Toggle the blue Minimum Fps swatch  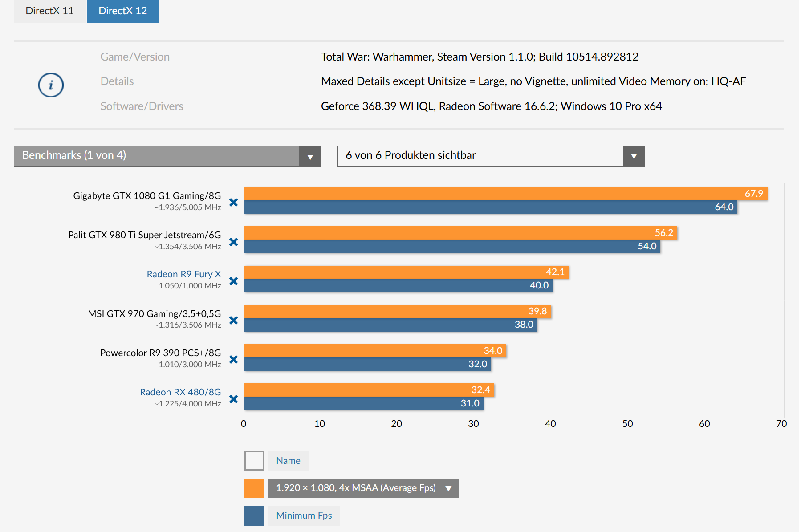pos(254,516)
